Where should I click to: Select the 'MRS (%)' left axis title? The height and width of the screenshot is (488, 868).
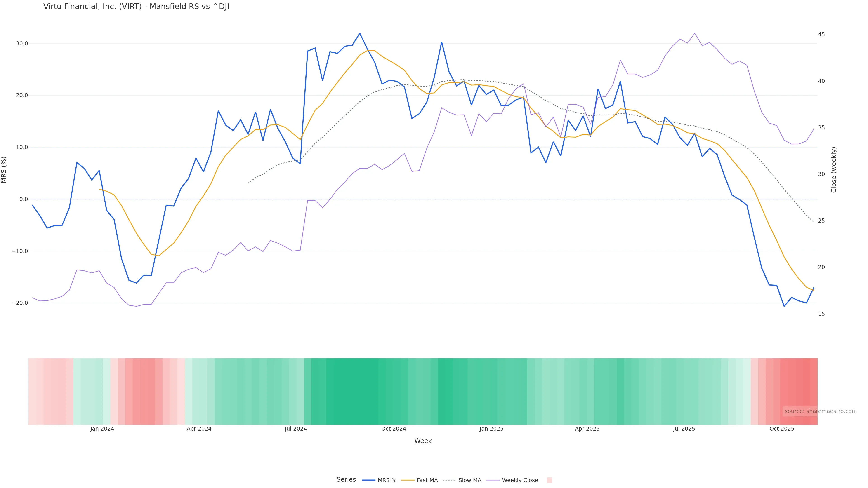(4, 170)
